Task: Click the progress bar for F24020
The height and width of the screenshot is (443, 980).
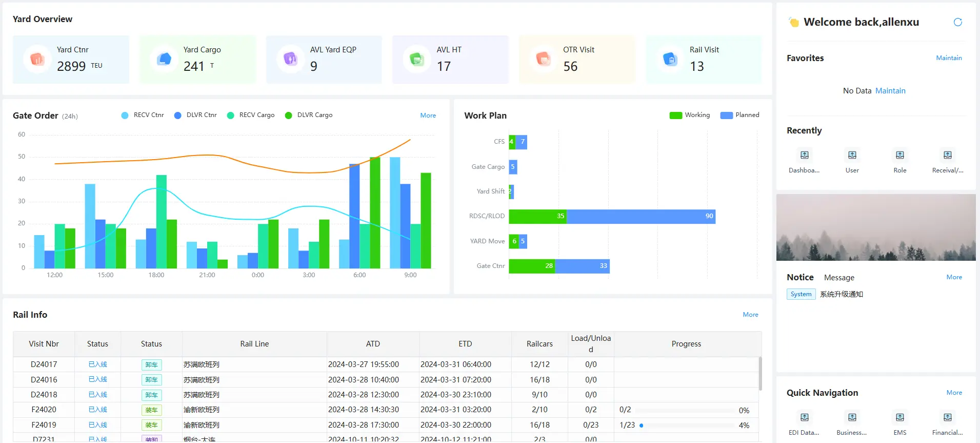Action: [685, 410]
